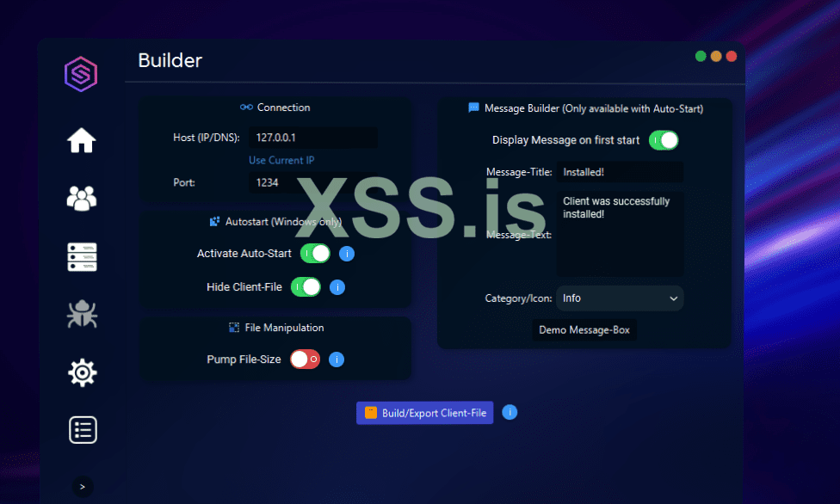Click the File Manipulation section icon
Screen dimensions: 840x504
tap(234, 327)
